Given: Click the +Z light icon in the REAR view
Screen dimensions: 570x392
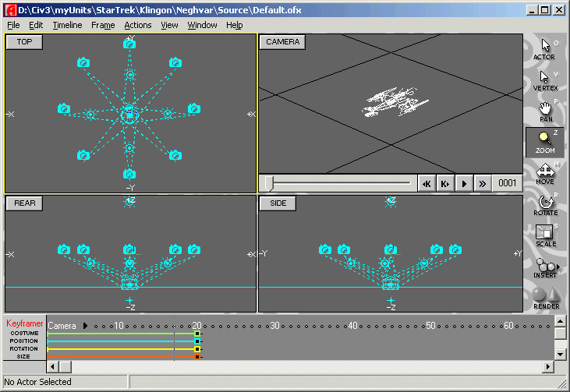Looking at the screenshot, I should point(129,201).
